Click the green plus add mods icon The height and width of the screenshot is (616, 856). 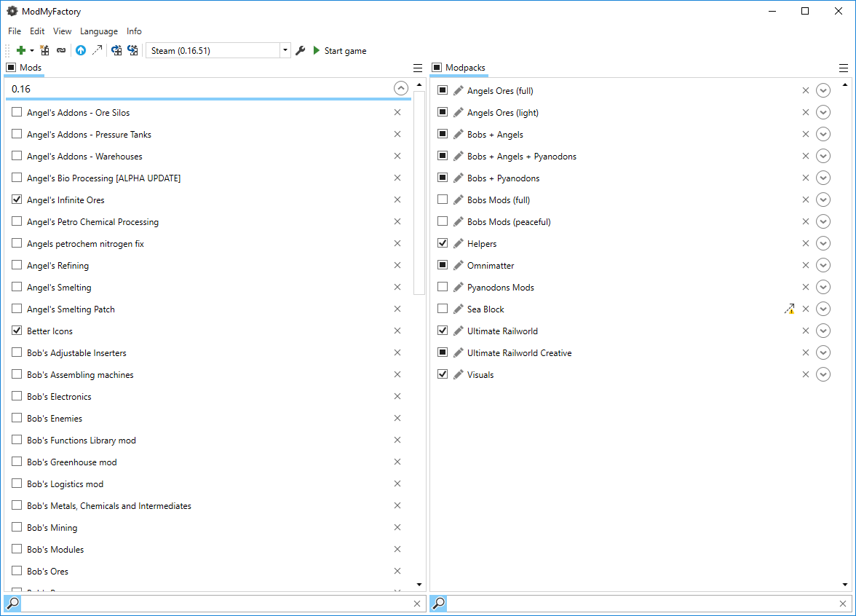20,51
